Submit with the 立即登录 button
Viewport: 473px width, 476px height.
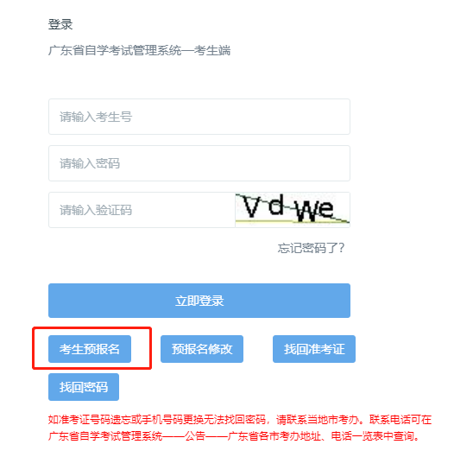point(199,301)
